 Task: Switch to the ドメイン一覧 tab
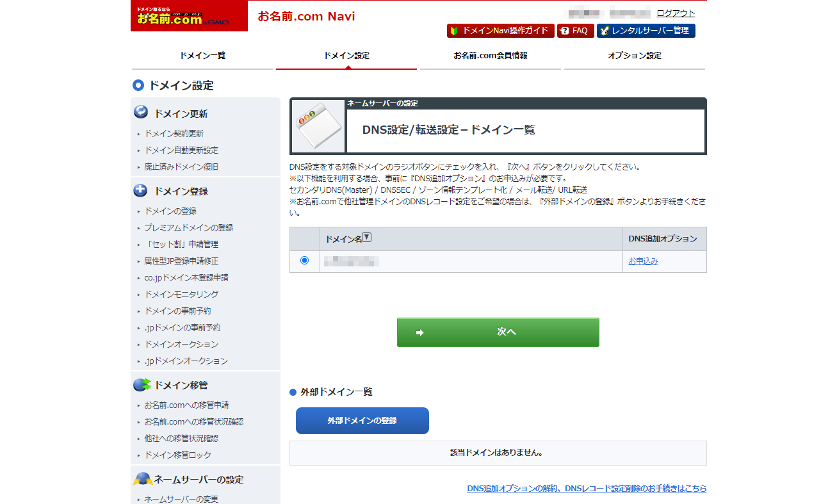click(202, 56)
